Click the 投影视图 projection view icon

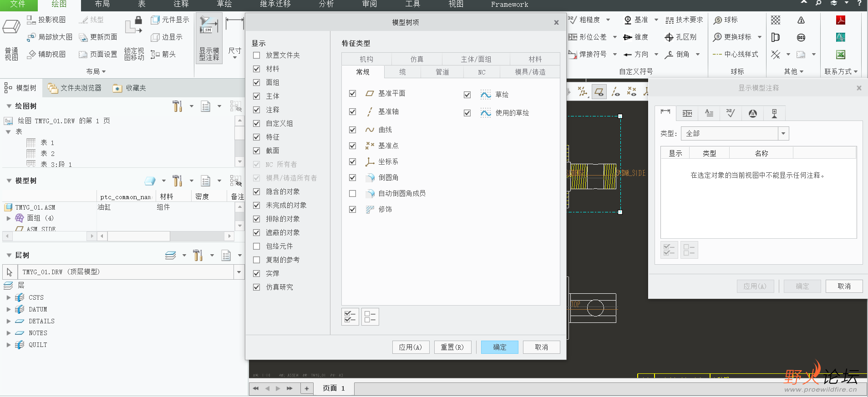[31, 20]
